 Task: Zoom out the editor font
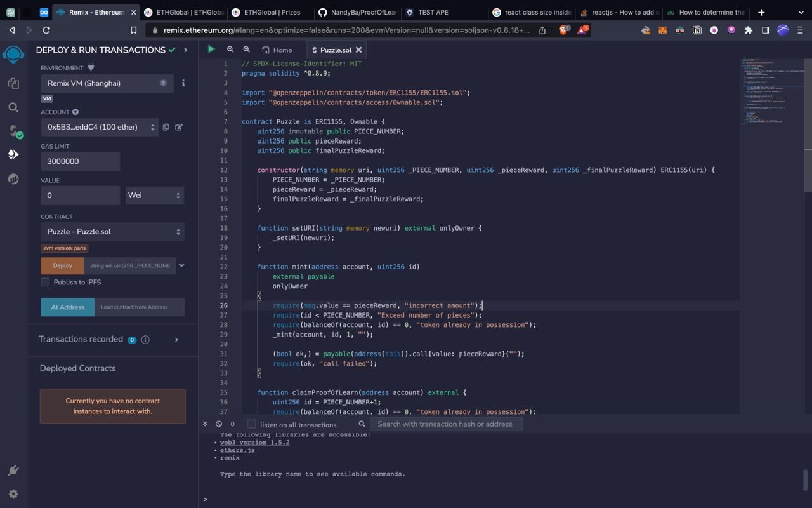pyautogui.click(x=230, y=50)
